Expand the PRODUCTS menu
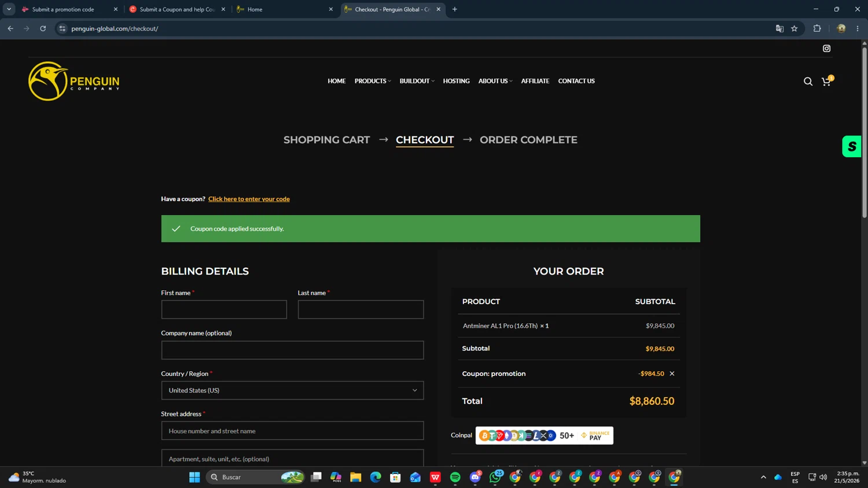The image size is (868, 488). 373,81
